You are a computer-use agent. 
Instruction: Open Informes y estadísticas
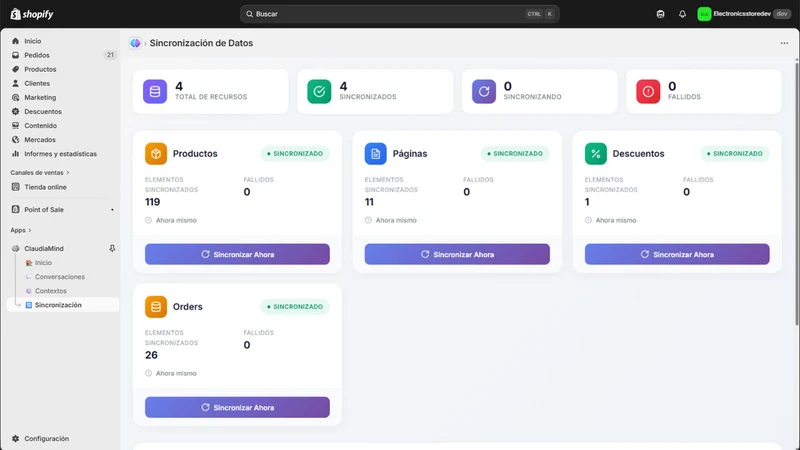tap(60, 154)
